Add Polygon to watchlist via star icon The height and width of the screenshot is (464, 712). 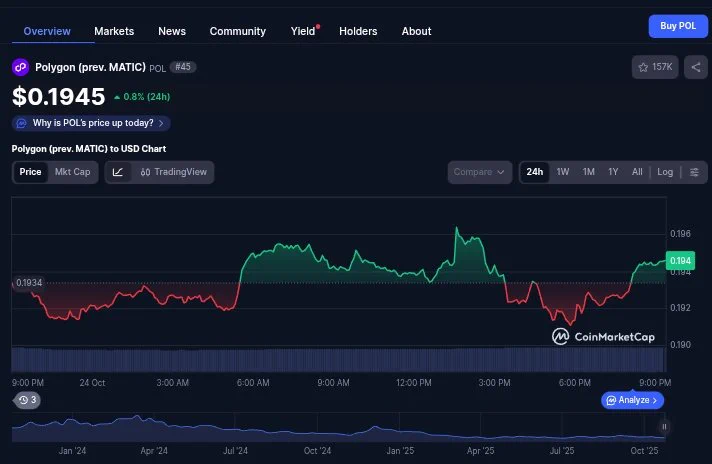point(655,67)
